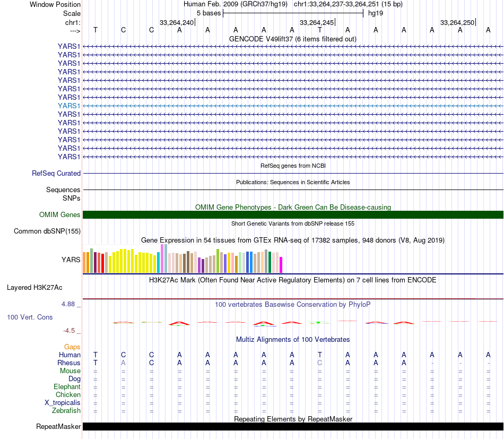Click the Sequences track label

[x=63, y=190]
